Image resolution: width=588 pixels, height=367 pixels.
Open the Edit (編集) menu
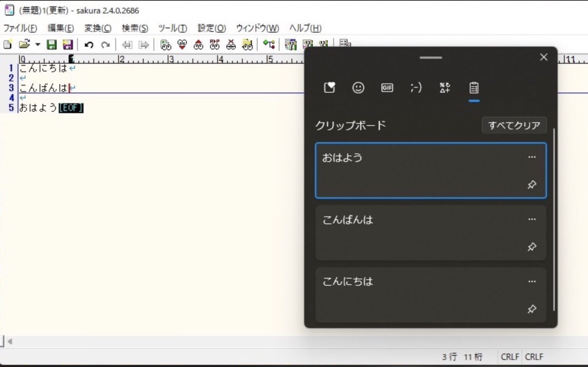pyautogui.click(x=60, y=28)
